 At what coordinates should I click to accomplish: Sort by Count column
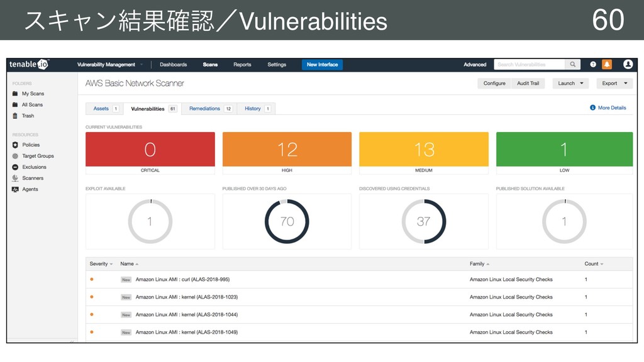tap(594, 264)
